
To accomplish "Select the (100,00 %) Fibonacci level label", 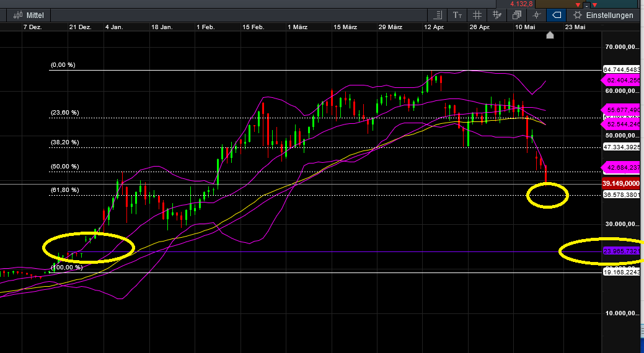I will click(66, 267).
